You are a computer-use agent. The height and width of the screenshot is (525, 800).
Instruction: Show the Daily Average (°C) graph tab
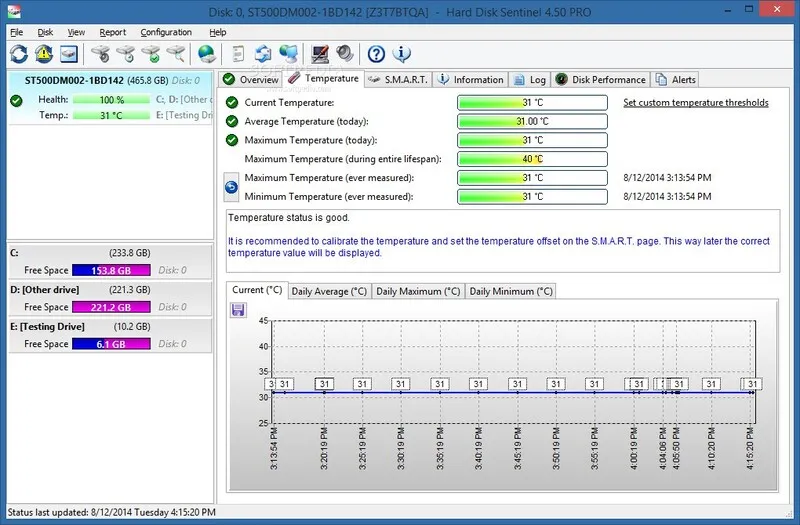[329, 291]
